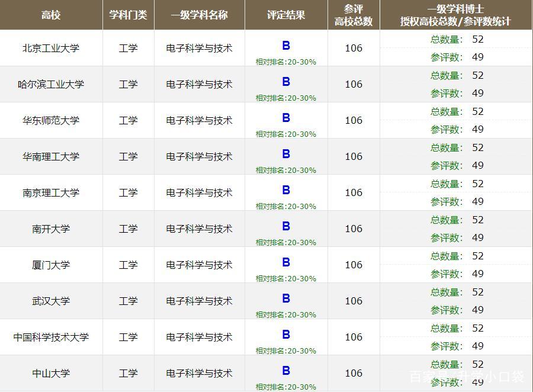
Task: Select "总数量: 52" in the 华南理工大学 row
Action: 457,147
